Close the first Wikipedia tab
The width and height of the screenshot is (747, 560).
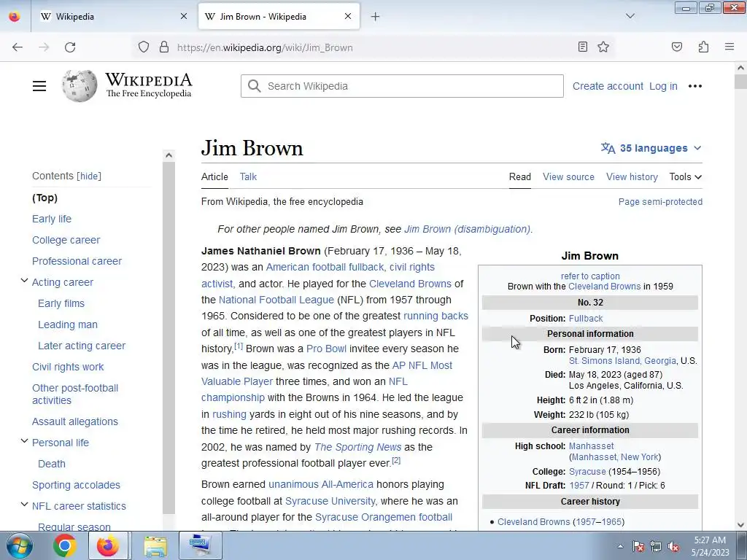click(x=184, y=16)
